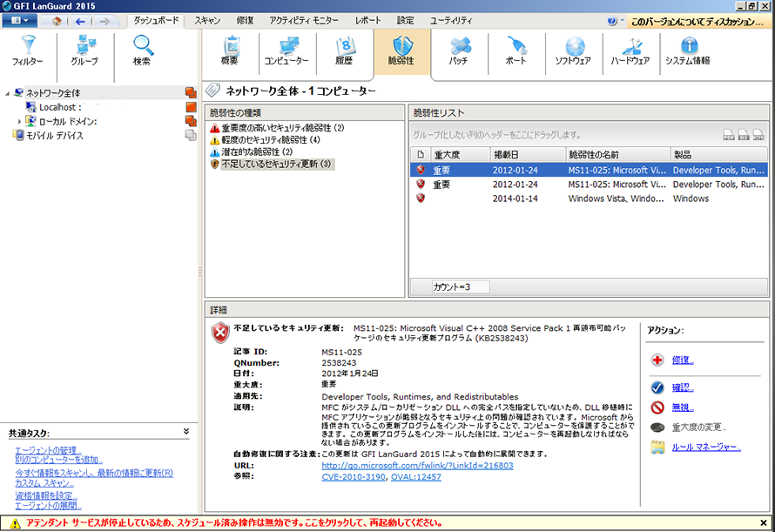Open the アクティビティ モニター tab

coord(304,20)
